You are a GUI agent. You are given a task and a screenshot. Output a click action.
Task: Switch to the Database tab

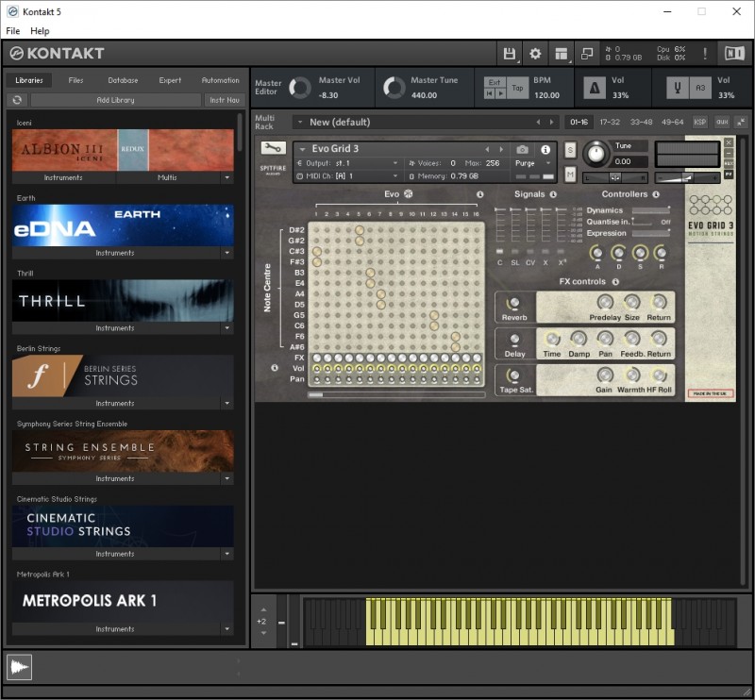point(123,80)
